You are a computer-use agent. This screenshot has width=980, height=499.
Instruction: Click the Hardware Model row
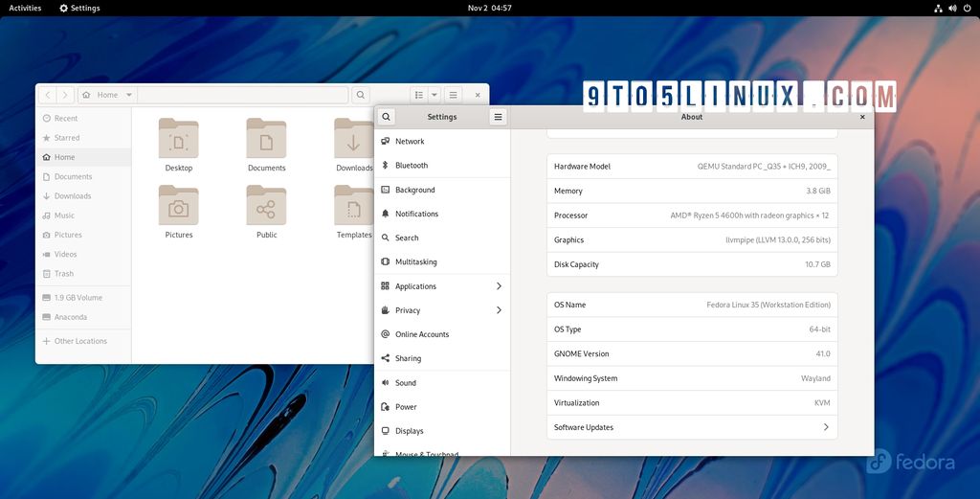pyautogui.click(x=692, y=167)
